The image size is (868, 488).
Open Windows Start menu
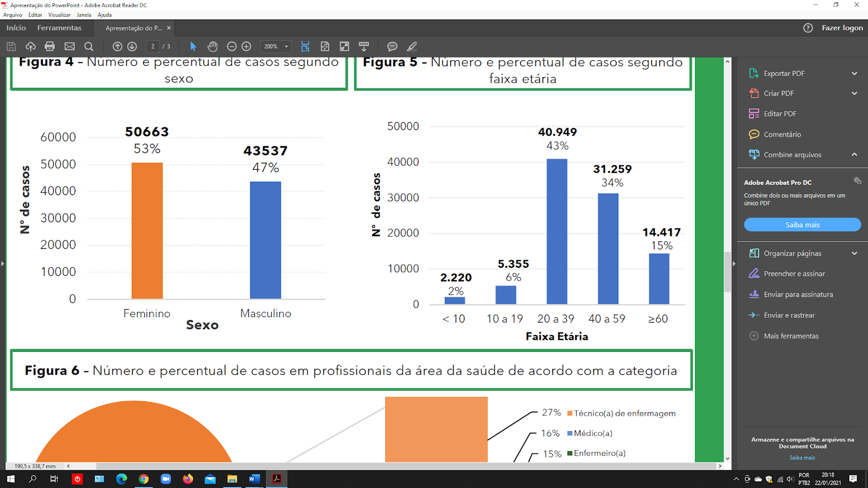pos(10,479)
